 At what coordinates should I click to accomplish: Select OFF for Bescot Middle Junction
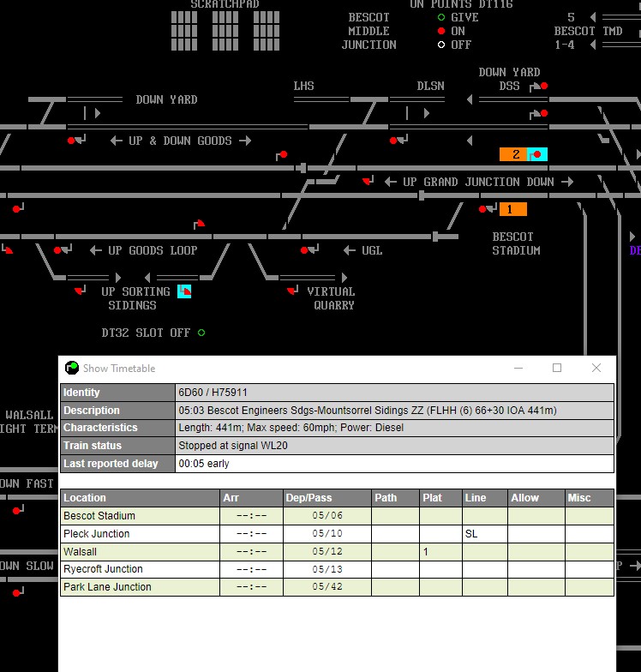click(x=441, y=45)
